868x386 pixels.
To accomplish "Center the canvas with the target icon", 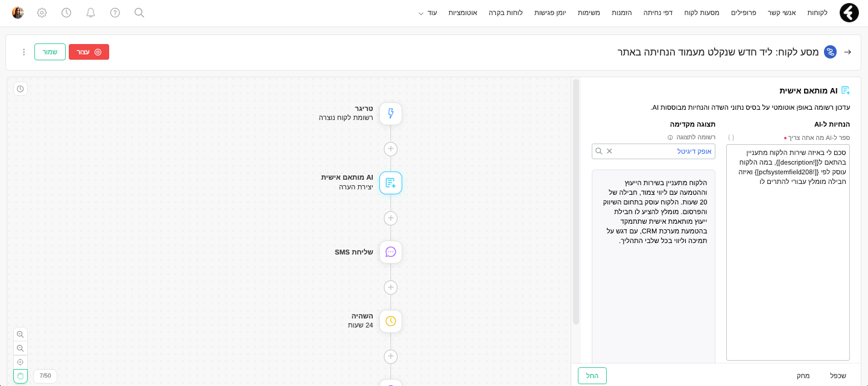I will [21, 362].
